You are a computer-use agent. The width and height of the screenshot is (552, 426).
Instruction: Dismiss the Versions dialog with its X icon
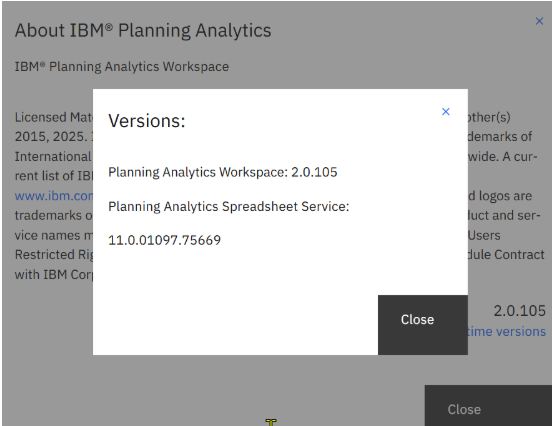445,112
